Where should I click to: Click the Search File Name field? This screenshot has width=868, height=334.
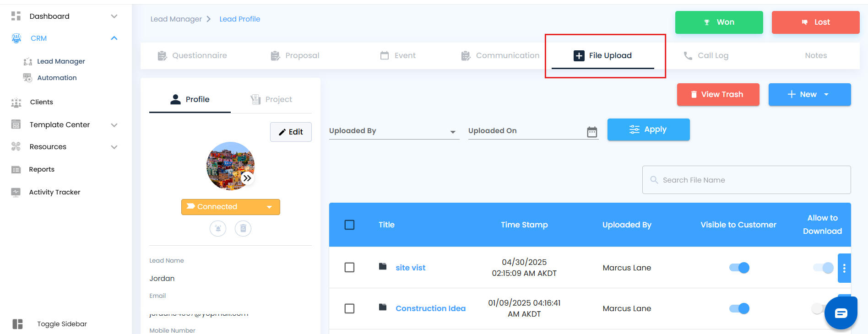(746, 180)
